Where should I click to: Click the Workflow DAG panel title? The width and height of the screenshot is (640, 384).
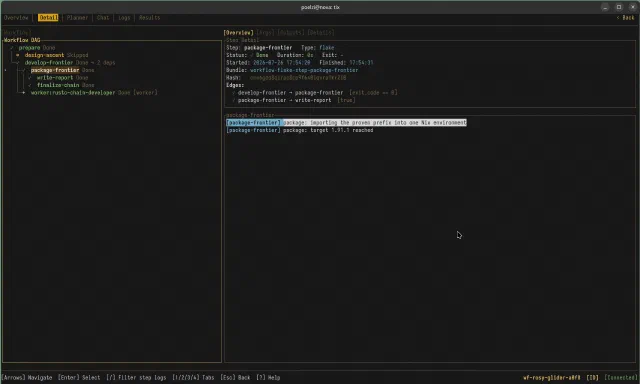coord(22,40)
